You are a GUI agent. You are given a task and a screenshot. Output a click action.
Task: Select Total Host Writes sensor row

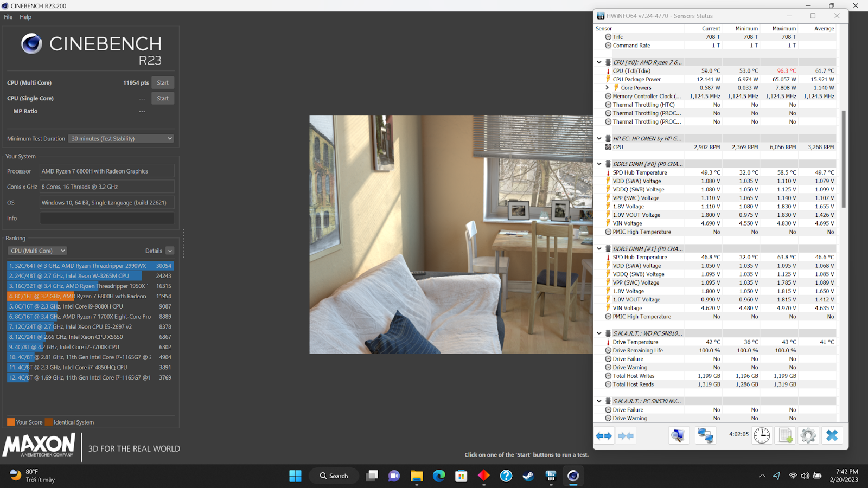coord(716,376)
